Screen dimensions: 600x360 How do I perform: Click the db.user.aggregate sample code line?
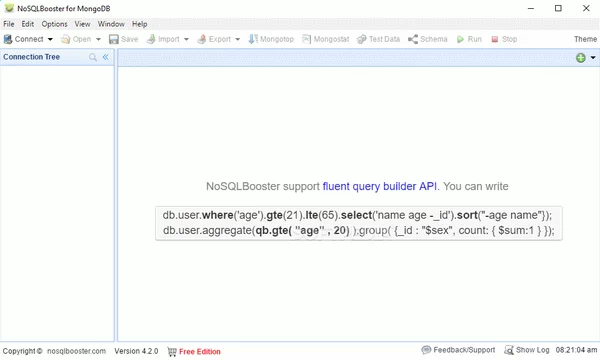pyautogui.click(x=359, y=230)
